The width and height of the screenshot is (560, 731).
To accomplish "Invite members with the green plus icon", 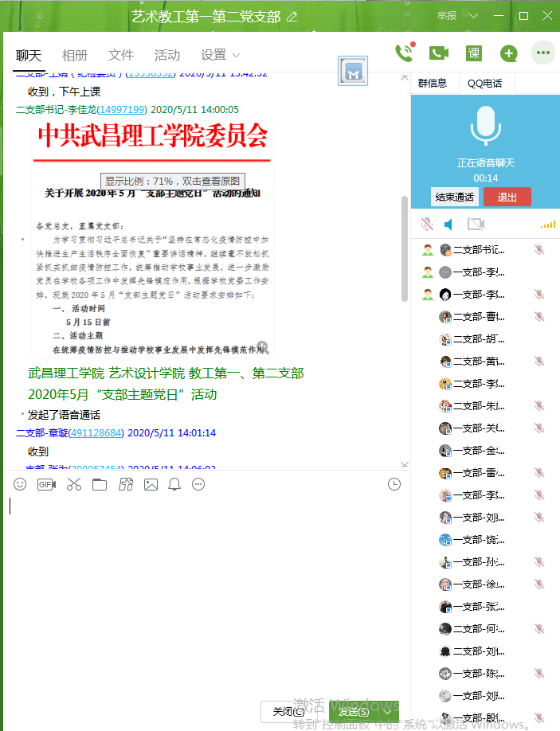I will tap(509, 53).
